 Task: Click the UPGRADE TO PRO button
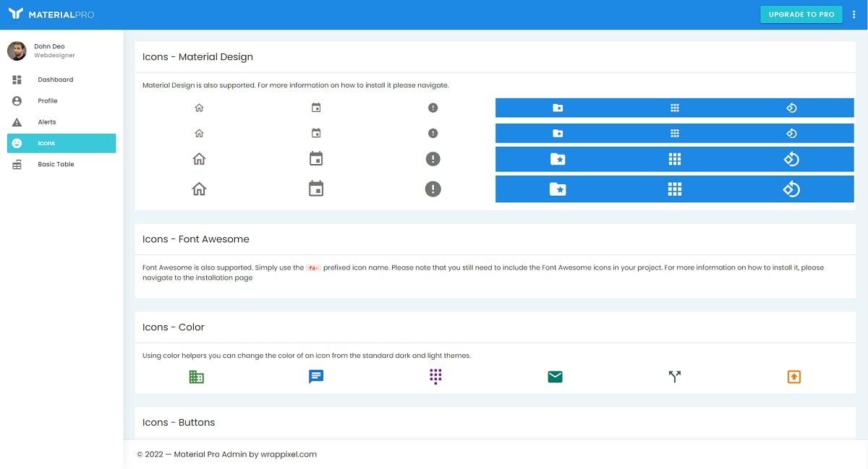[801, 14]
